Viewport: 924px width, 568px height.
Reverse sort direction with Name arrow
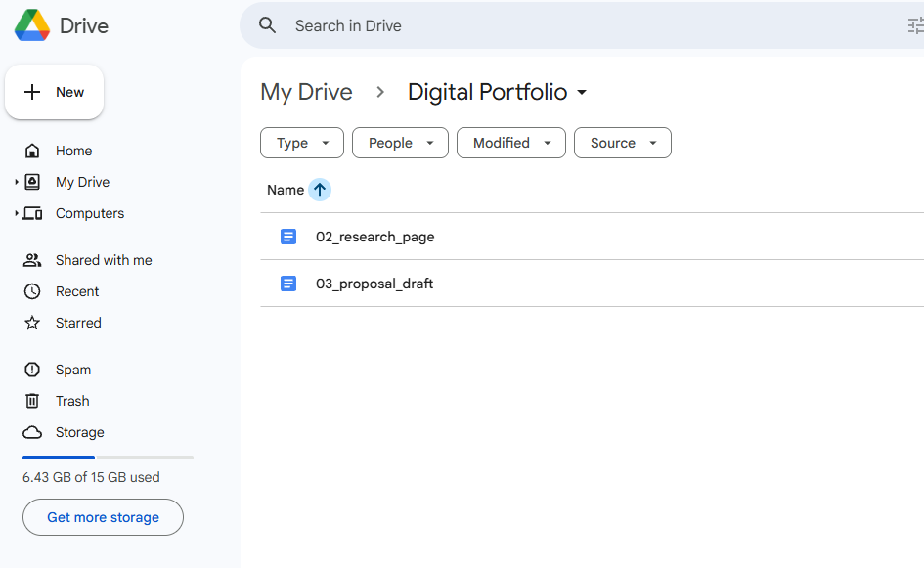[x=320, y=190]
